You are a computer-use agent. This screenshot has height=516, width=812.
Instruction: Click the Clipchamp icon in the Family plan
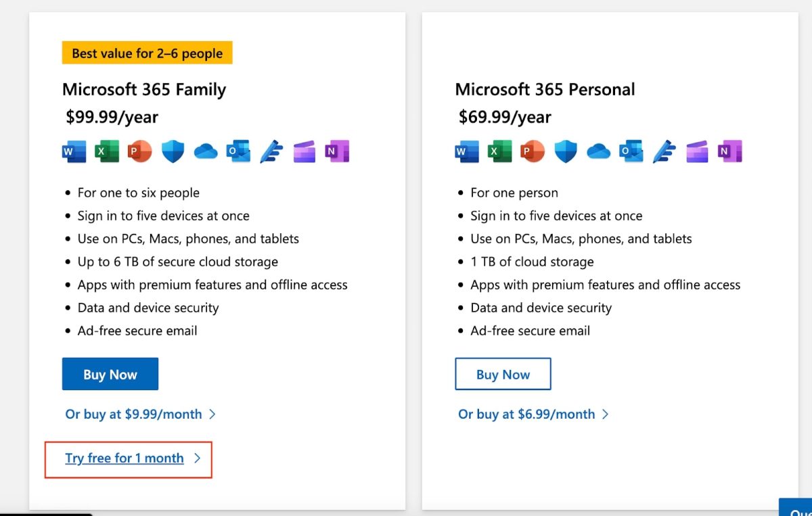(x=304, y=151)
